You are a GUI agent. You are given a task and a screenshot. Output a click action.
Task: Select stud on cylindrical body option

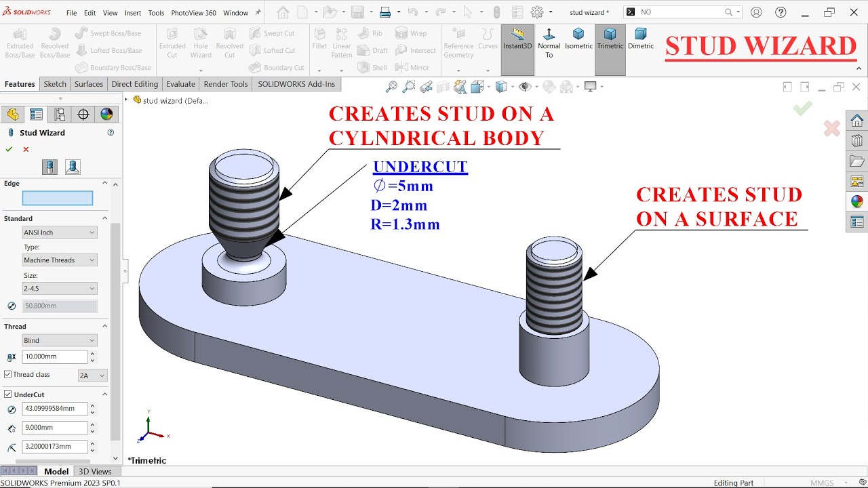[50, 167]
